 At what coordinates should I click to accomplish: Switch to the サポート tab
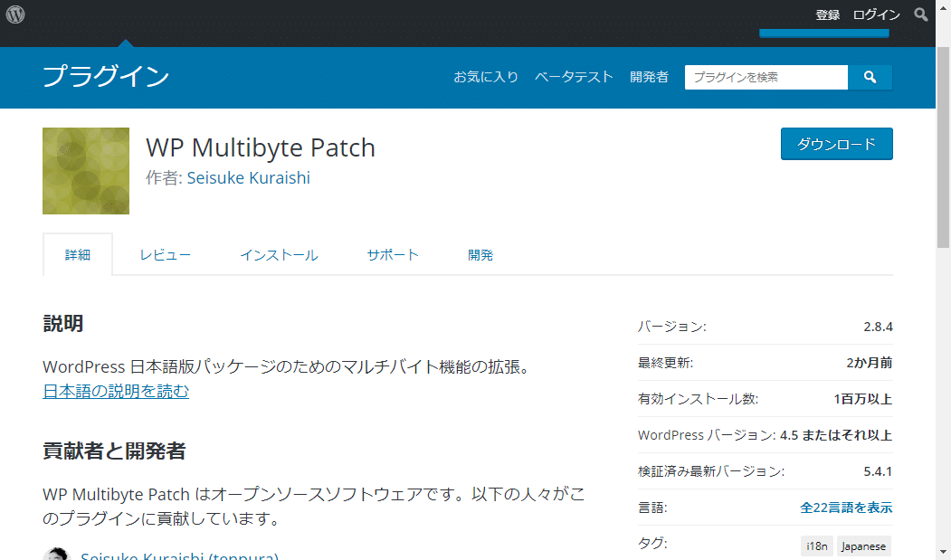393,255
